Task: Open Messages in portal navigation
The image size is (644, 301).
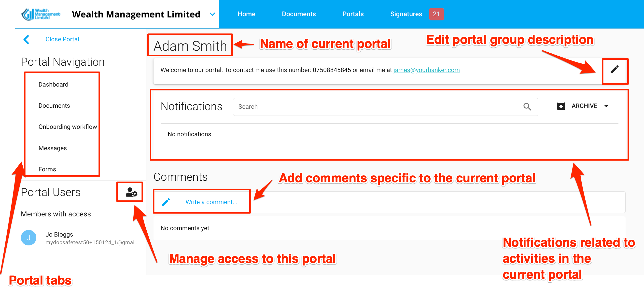Action: pyautogui.click(x=53, y=148)
